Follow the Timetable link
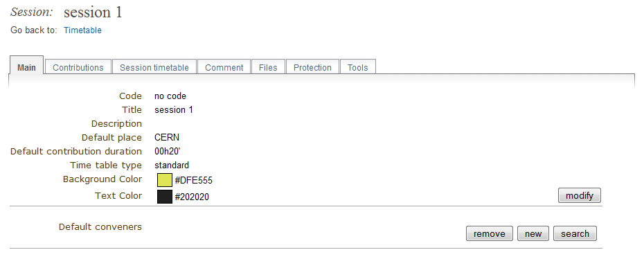This screenshot has width=644, height=268. (x=82, y=30)
